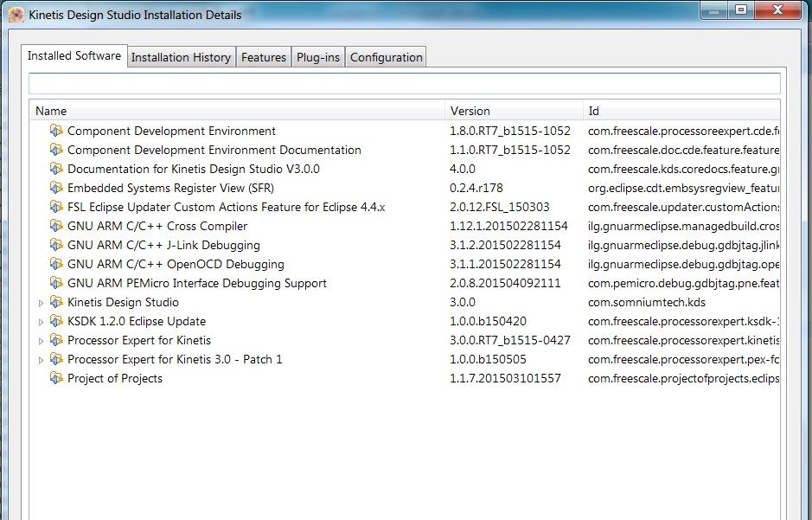Viewport: 812px width, 520px height.
Task: Click the Project of Projects feature icon
Action: [x=56, y=378]
